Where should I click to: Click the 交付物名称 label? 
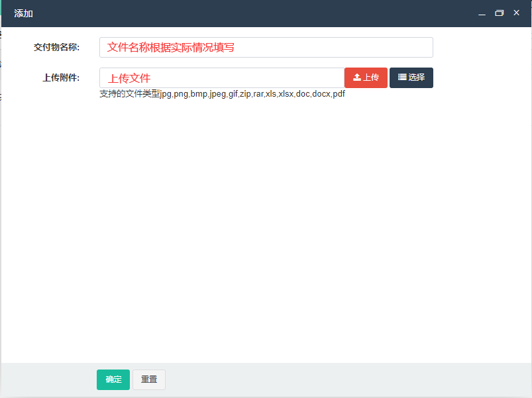pos(56,47)
